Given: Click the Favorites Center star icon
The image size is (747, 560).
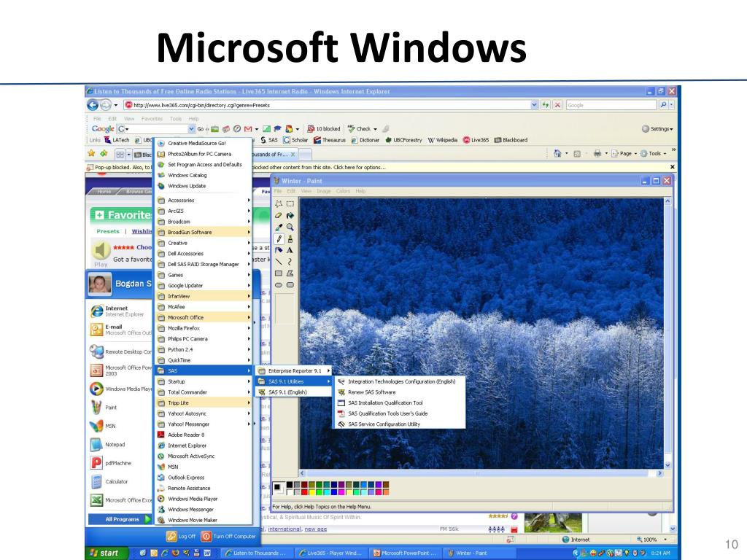Looking at the screenshot, I should (91, 153).
